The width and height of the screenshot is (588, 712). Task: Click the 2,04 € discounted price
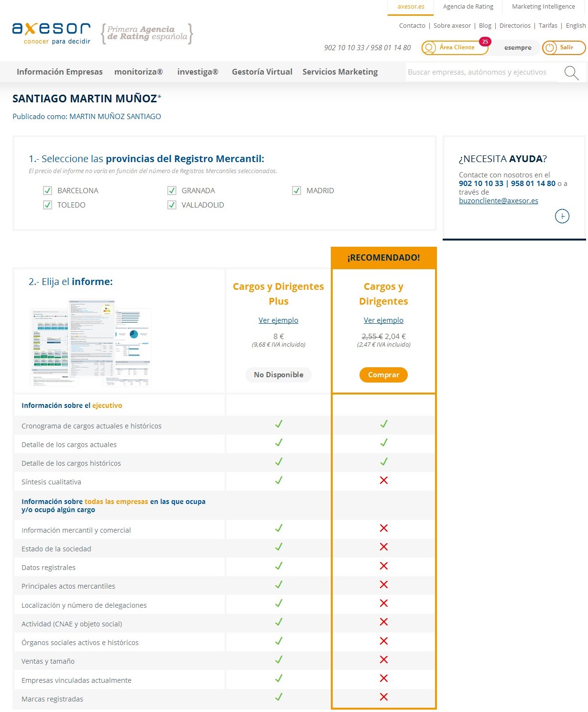[395, 336]
